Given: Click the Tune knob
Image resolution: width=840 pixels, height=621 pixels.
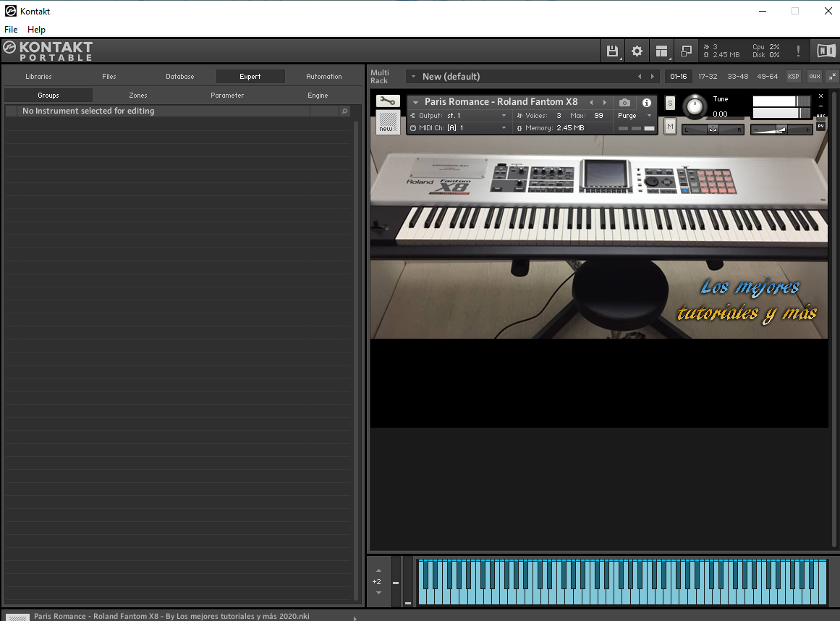Looking at the screenshot, I should pyautogui.click(x=695, y=106).
